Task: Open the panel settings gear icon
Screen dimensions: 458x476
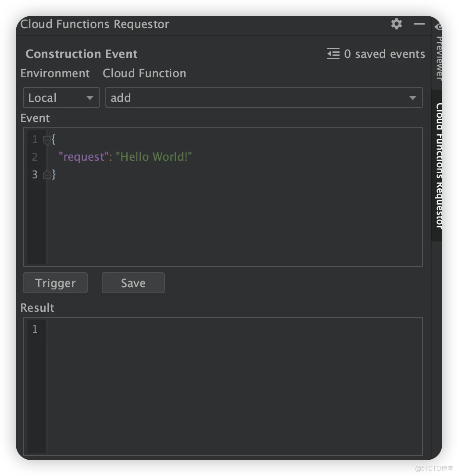Action: pos(396,24)
